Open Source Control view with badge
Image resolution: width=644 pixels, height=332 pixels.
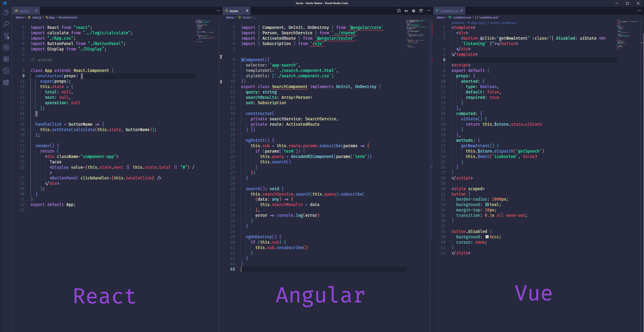coord(6,36)
